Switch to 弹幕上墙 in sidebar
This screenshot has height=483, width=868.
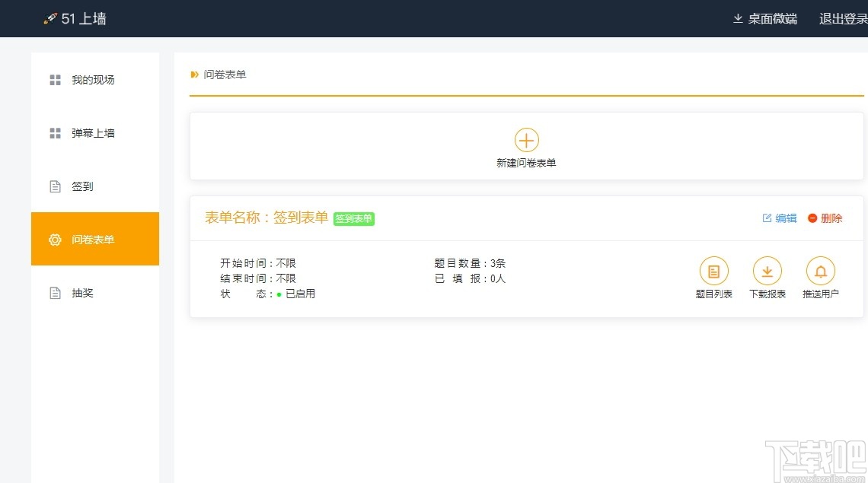pos(94,132)
